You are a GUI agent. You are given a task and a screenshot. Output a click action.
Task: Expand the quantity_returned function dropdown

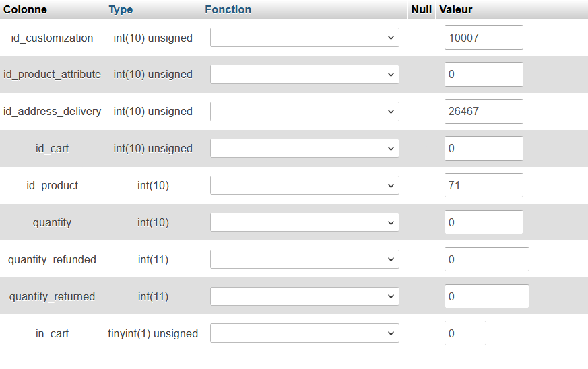click(304, 296)
